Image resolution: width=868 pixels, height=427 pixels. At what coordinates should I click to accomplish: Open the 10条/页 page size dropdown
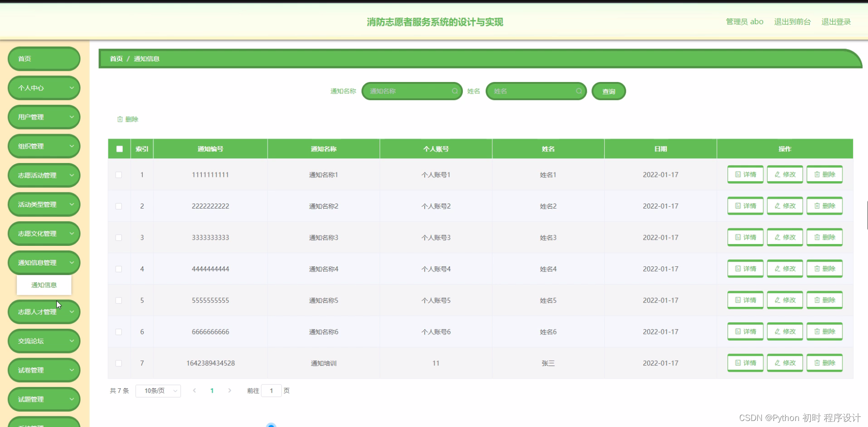point(158,391)
